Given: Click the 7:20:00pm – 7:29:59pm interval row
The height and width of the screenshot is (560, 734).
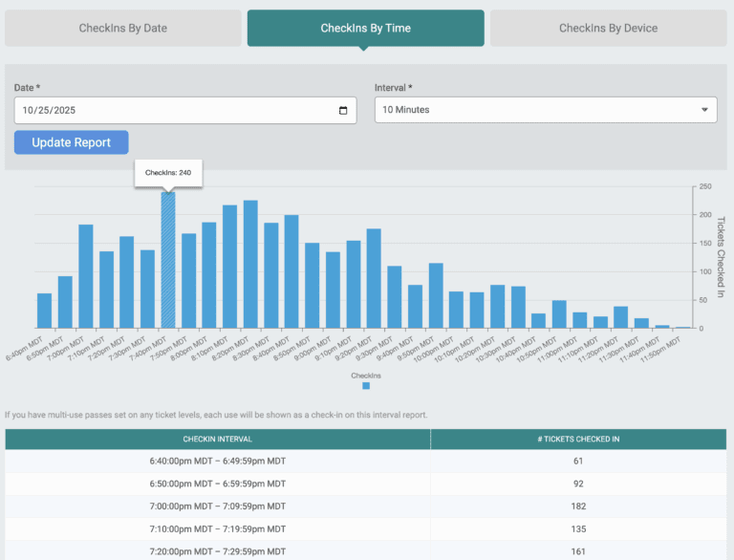Looking at the screenshot, I should pos(218,550).
